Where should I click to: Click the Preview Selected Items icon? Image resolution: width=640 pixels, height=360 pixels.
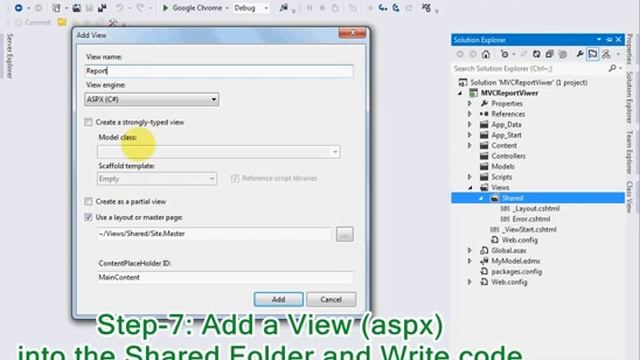point(593,54)
